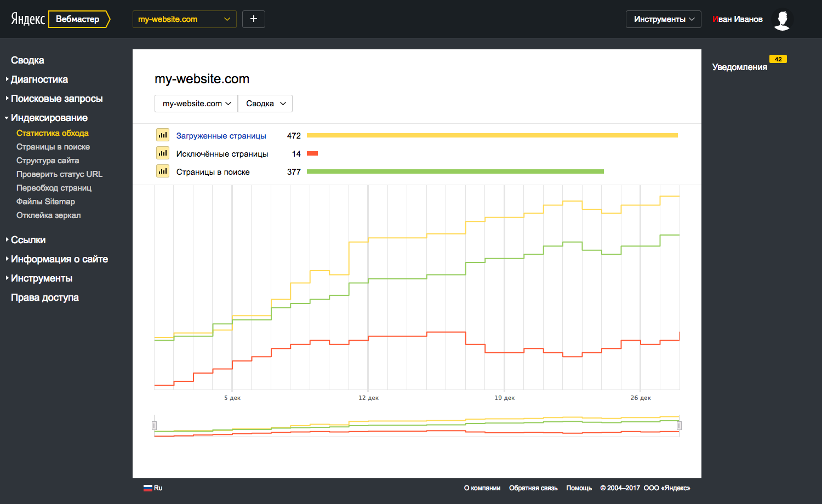822x504 pixels.
Task: Open Проверить статус URL item
Action: (x=59, y=174)
